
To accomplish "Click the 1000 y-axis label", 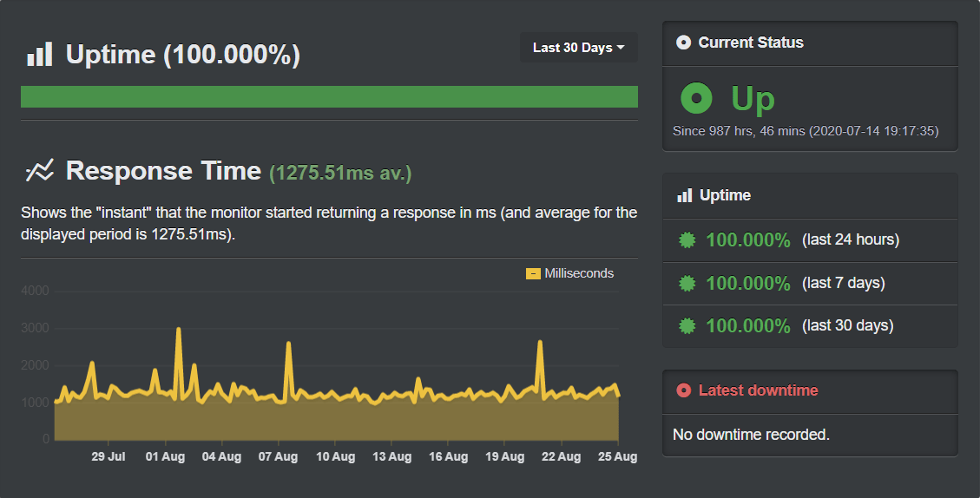I will point(35,403).
